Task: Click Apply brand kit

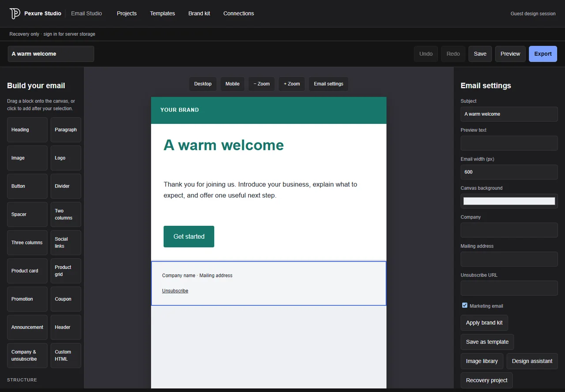Action: (484, 323)
